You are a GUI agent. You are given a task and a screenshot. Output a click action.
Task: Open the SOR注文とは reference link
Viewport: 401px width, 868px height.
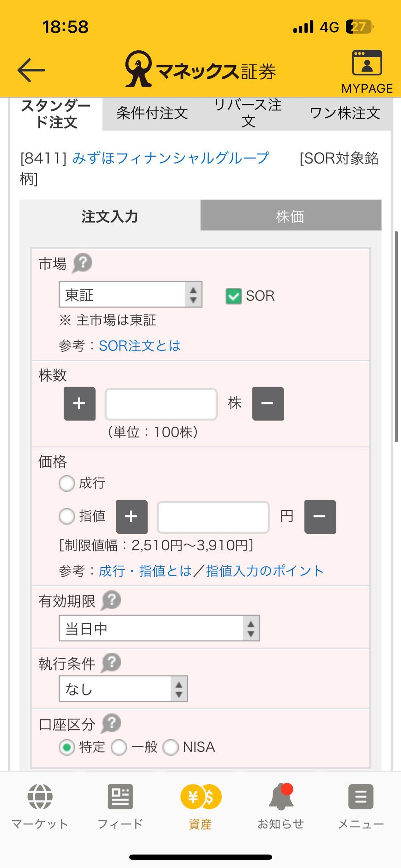point(140,345)
